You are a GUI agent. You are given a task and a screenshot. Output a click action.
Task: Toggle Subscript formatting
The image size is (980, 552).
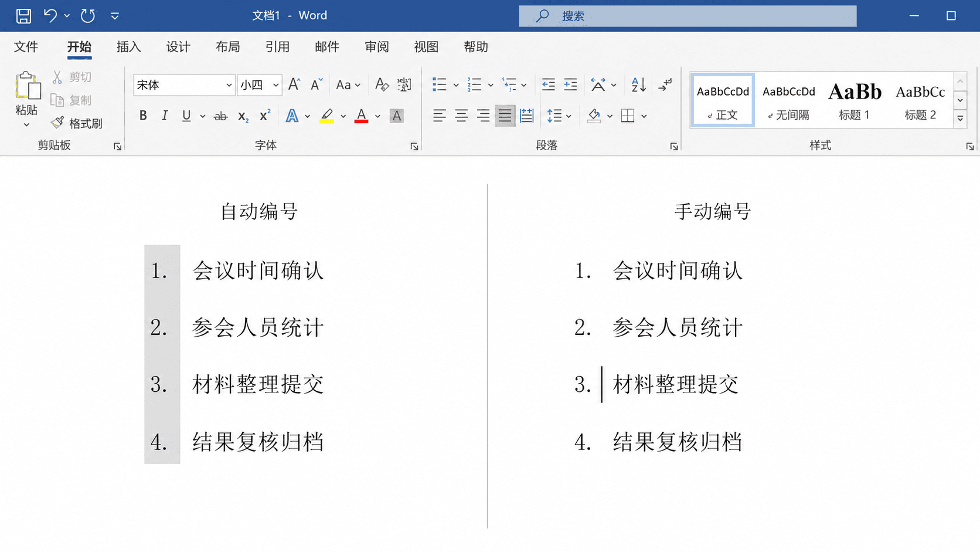(x=243, y=116)
